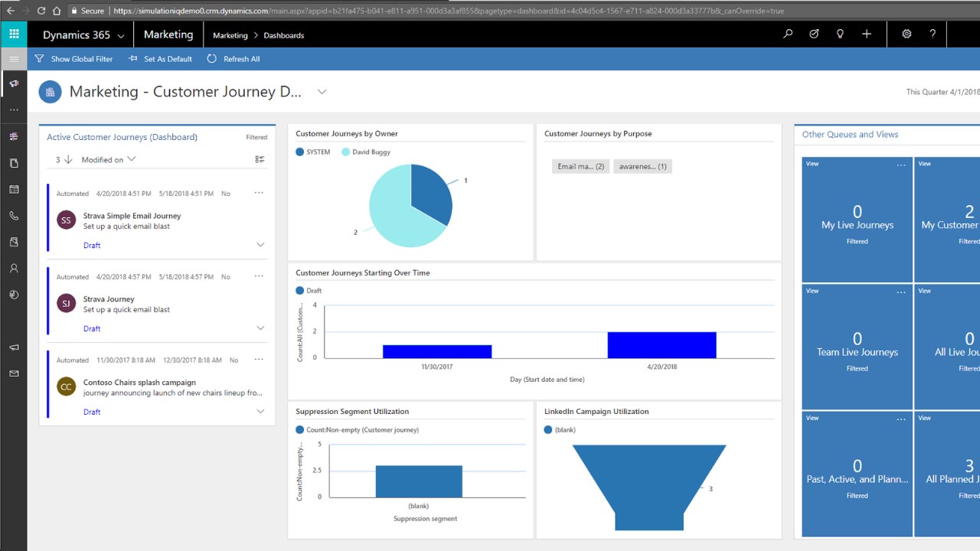Click the (blank) legend swatch in LinkedIn chart
The height and width of the screenshot is (551, 980).
pyautogui.click(x=547, y=430)
